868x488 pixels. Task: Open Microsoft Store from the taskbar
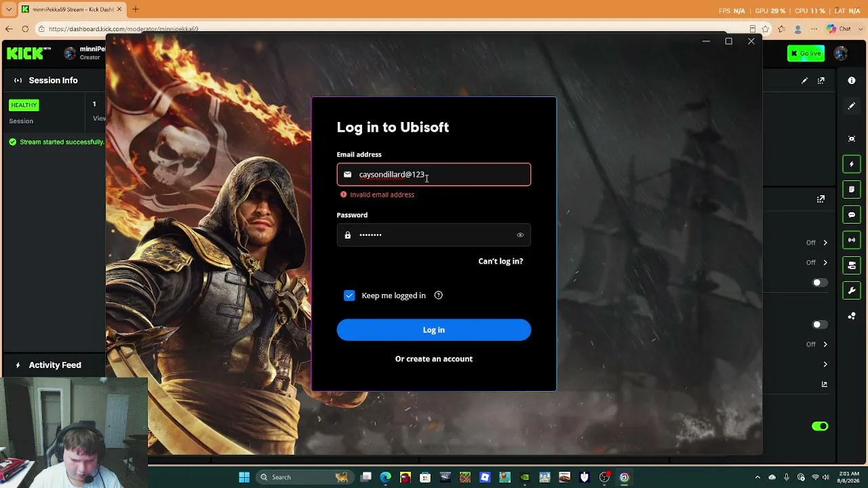(425, 477)
